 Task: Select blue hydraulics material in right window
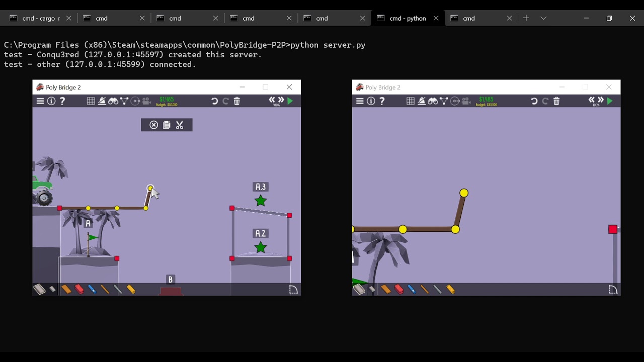coord(412,289)
